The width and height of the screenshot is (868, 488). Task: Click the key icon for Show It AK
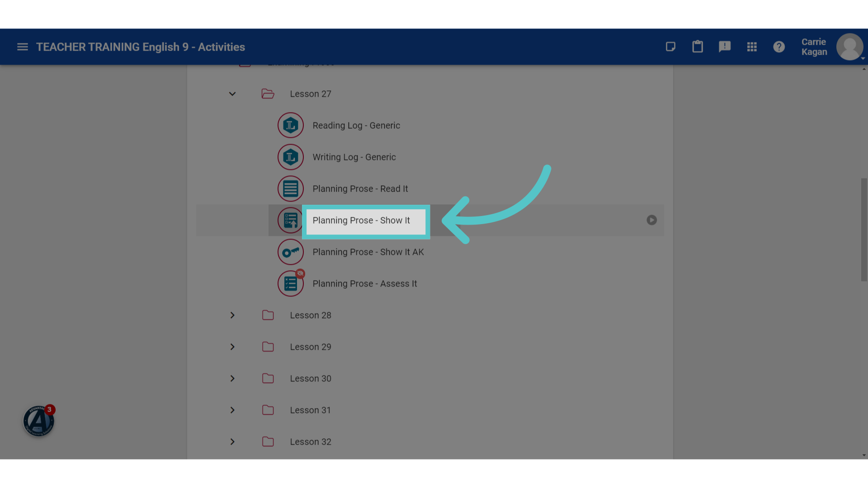click(290, 252)
